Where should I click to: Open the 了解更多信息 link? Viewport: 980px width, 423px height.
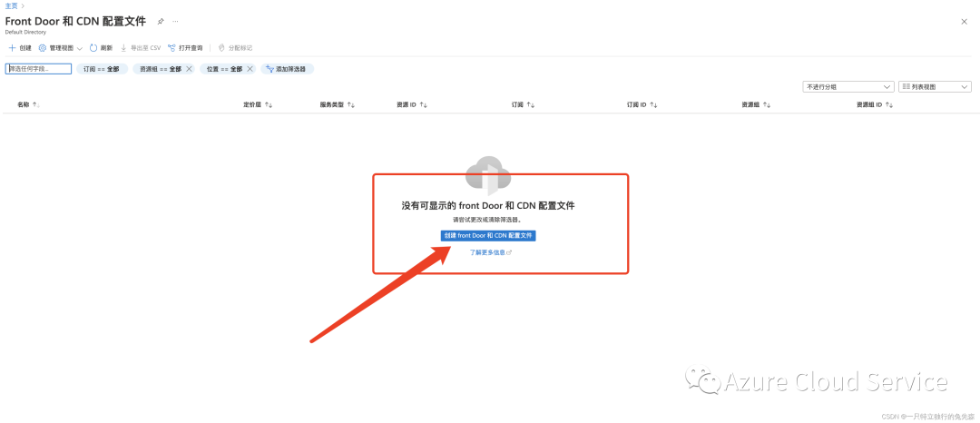491,252
